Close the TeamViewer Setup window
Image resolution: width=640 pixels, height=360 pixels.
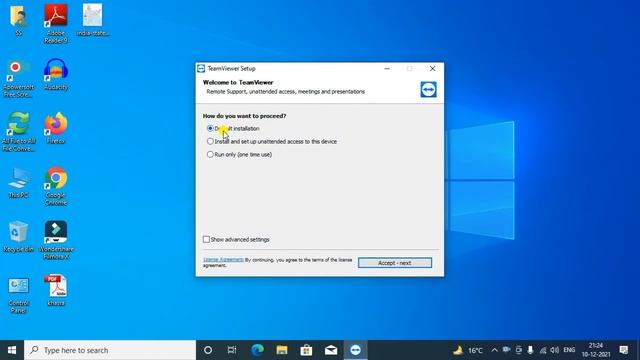pyautogui.click(x=432, y=69)
